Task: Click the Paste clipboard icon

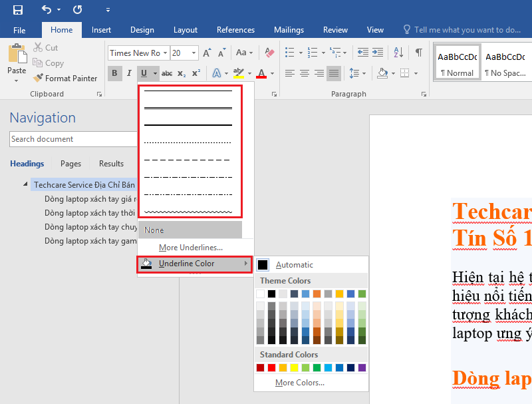Action: coord(17,55)
